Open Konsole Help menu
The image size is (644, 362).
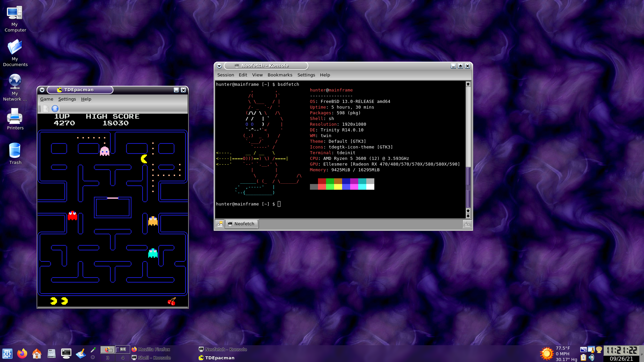click(325, 75)
